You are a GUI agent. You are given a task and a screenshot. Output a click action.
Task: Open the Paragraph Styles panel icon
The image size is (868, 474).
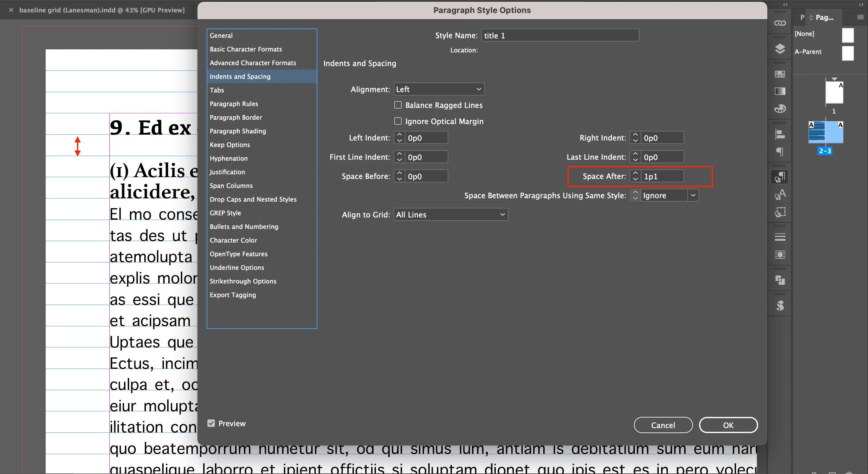click(x=780, y=177)
